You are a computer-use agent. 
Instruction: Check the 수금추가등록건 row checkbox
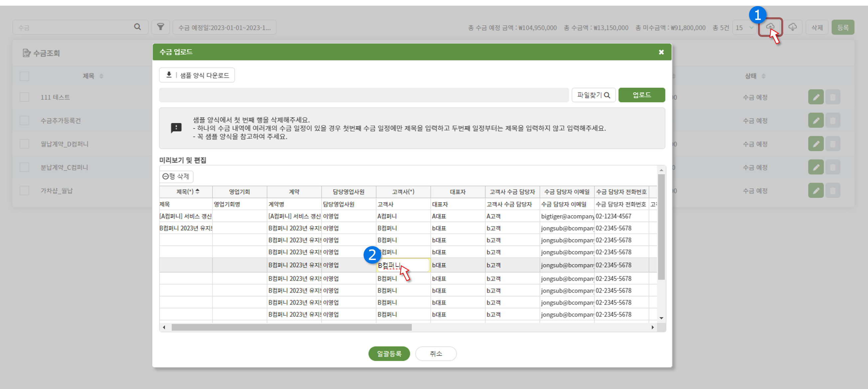click(x=24, y=121)
